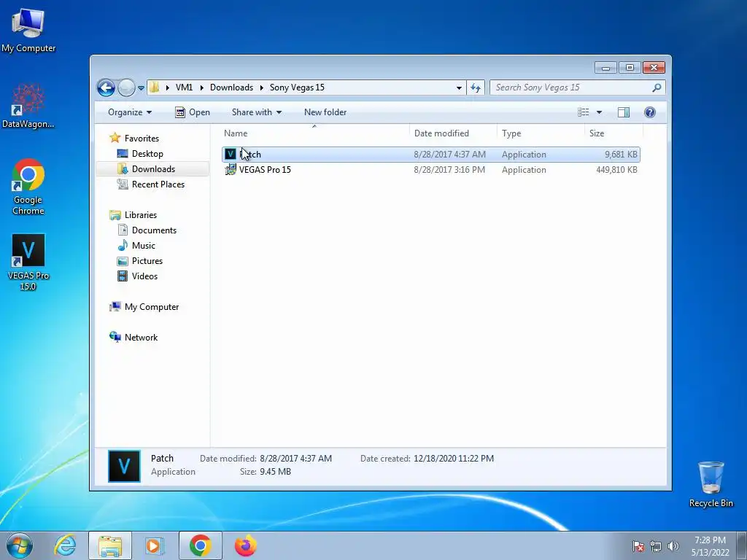Click the Sony Vegas 15 breadcrumb segment
The image size is (747, 560).
click(x=297, y=87)
